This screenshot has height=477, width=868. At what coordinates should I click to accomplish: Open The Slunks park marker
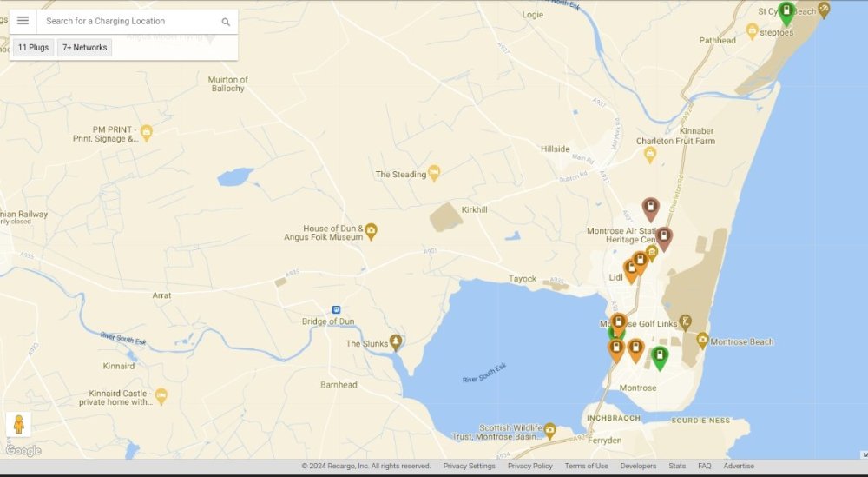point(395,342)
